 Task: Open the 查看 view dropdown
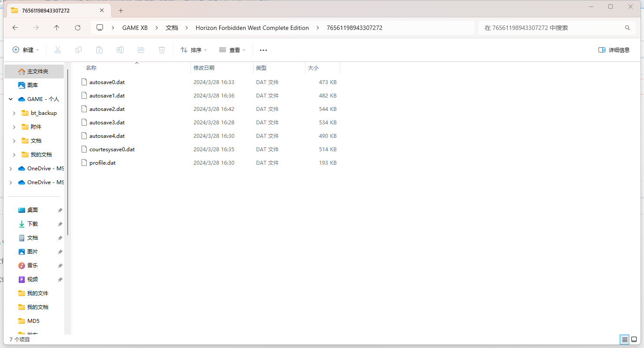232,50
